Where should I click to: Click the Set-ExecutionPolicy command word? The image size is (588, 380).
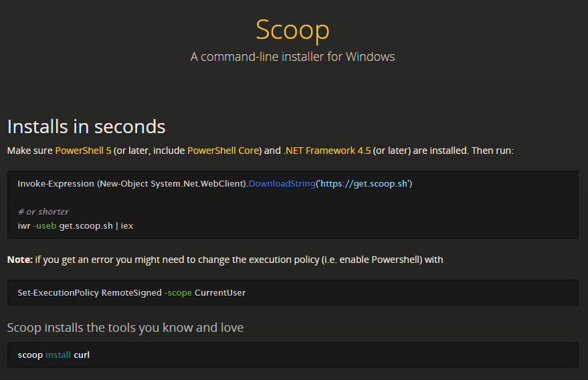coord(58,292)
